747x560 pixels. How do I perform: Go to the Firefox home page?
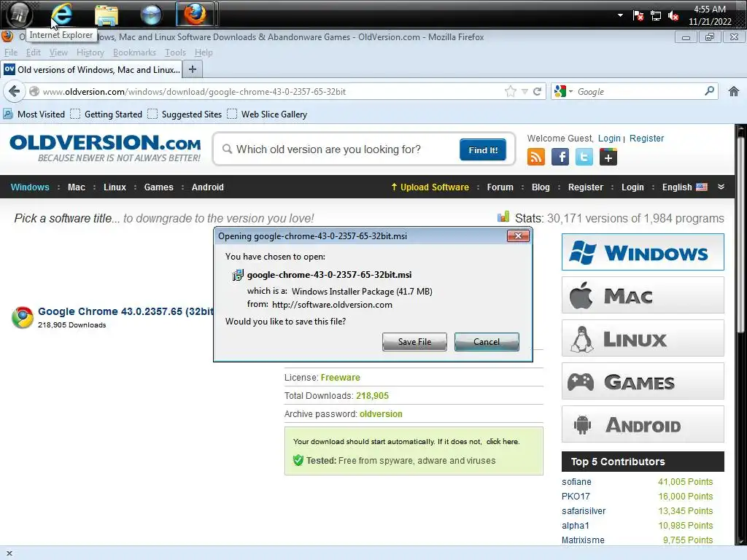point(734,91)
